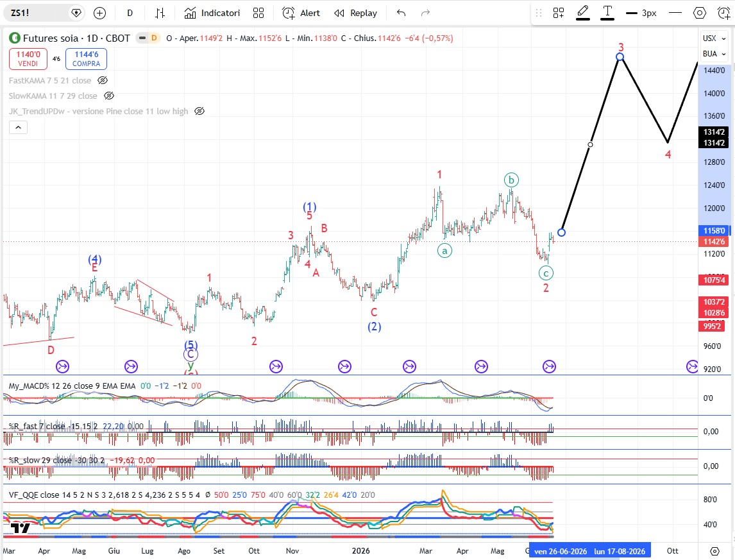Select the wave 3 anchor point at the top

[x=620, y=56]
